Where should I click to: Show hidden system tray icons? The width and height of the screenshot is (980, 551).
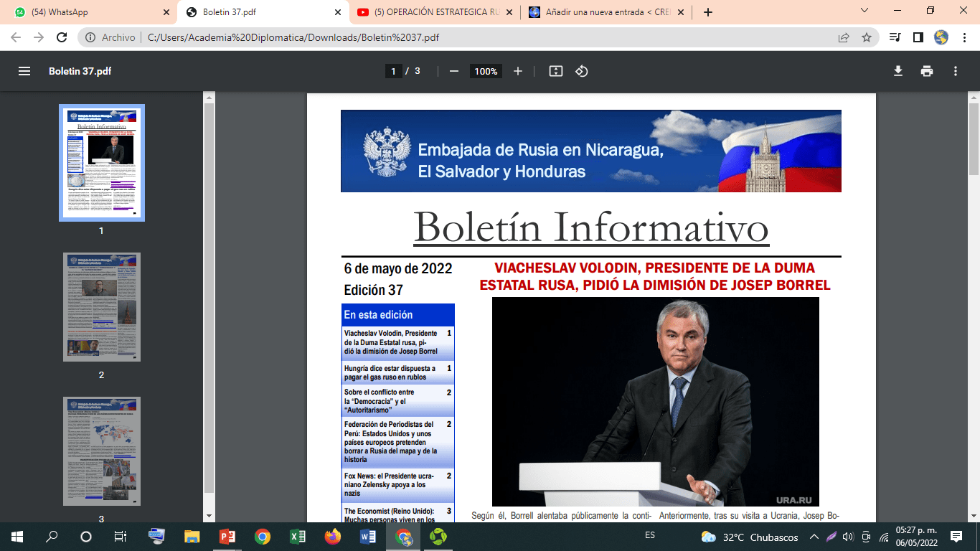click(814, 536)
